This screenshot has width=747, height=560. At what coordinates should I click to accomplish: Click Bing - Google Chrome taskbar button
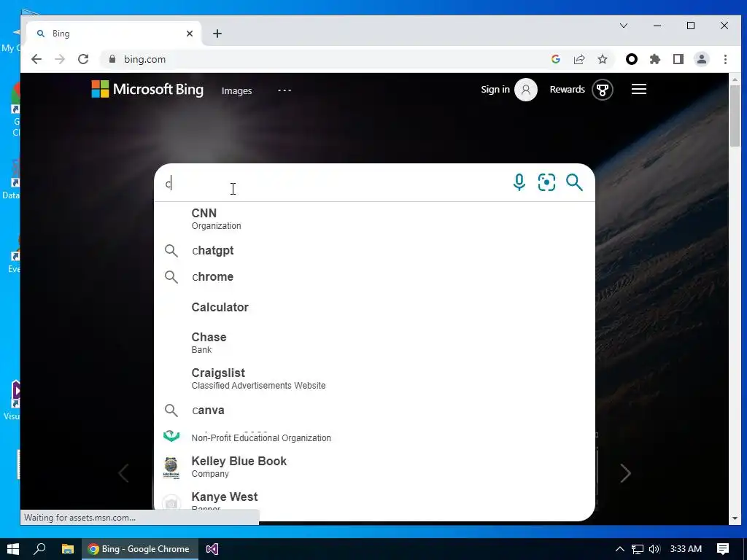pos(139,549)
